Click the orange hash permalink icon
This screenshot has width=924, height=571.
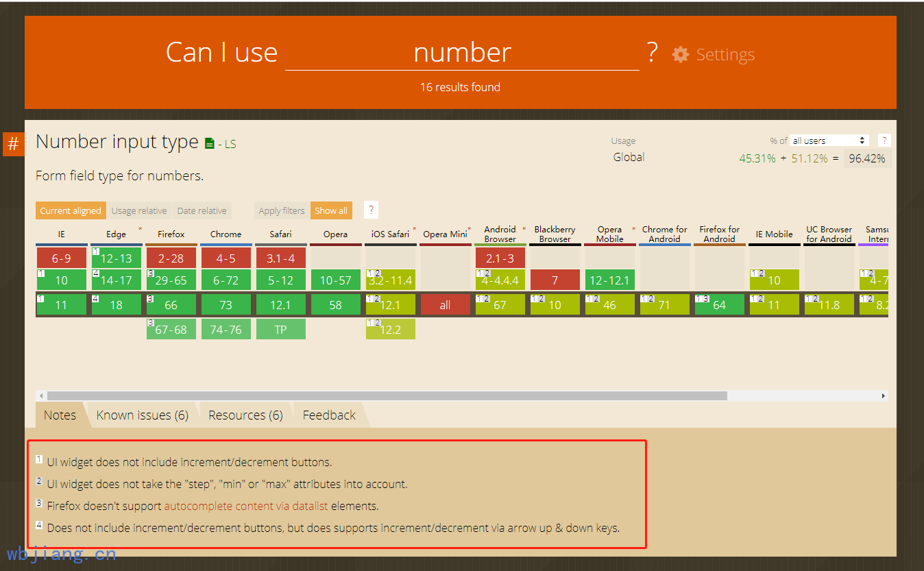[13, 145]
